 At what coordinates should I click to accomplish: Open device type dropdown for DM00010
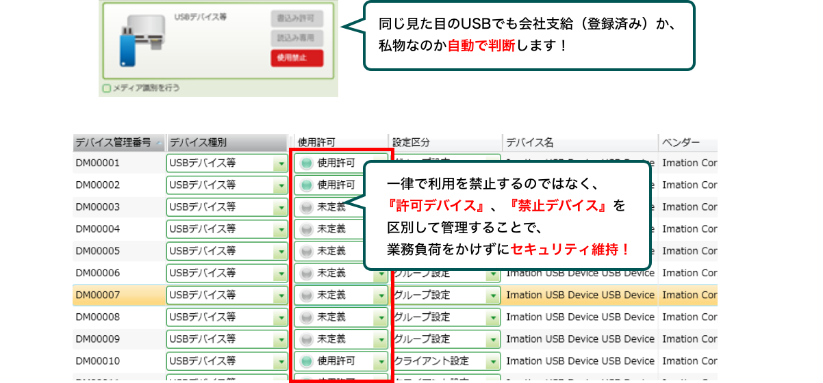(281, 361)
